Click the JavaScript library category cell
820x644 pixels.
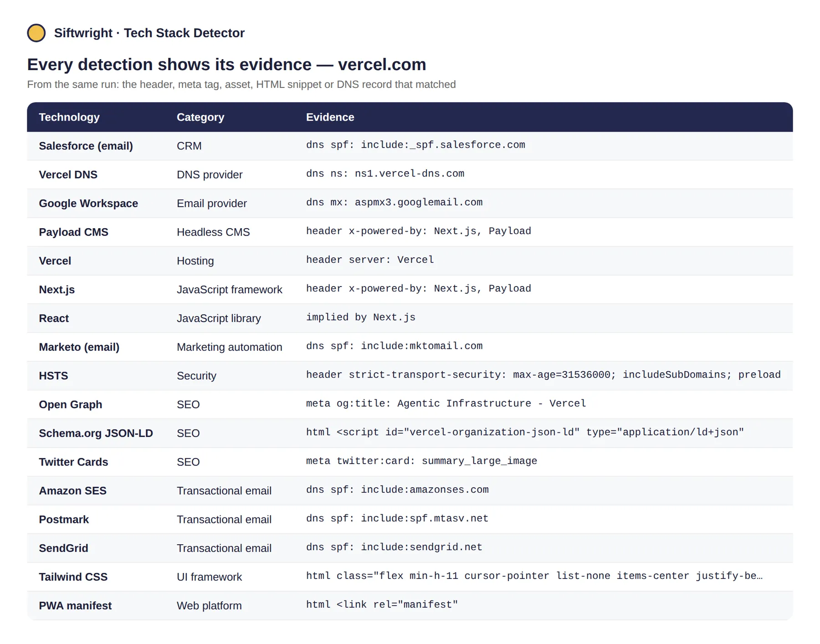pyautogui.click(x=219, y=318)
